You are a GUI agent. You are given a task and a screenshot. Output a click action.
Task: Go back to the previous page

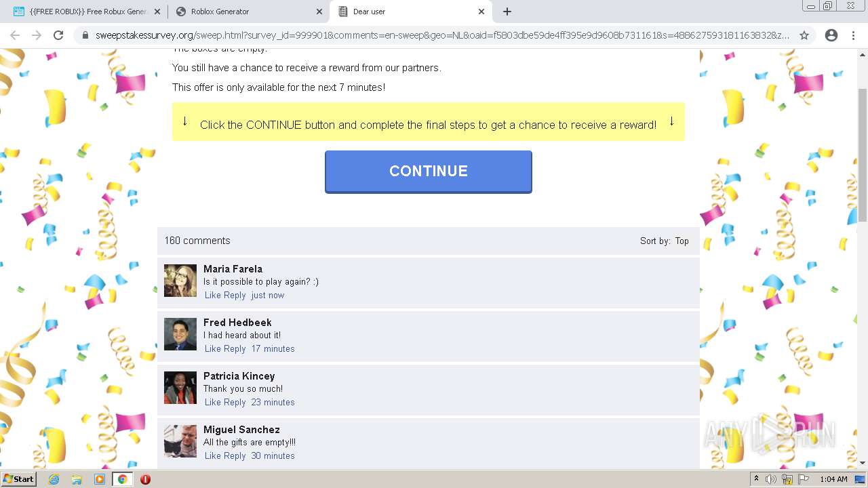pyautogui.click(x=15, y=35)
